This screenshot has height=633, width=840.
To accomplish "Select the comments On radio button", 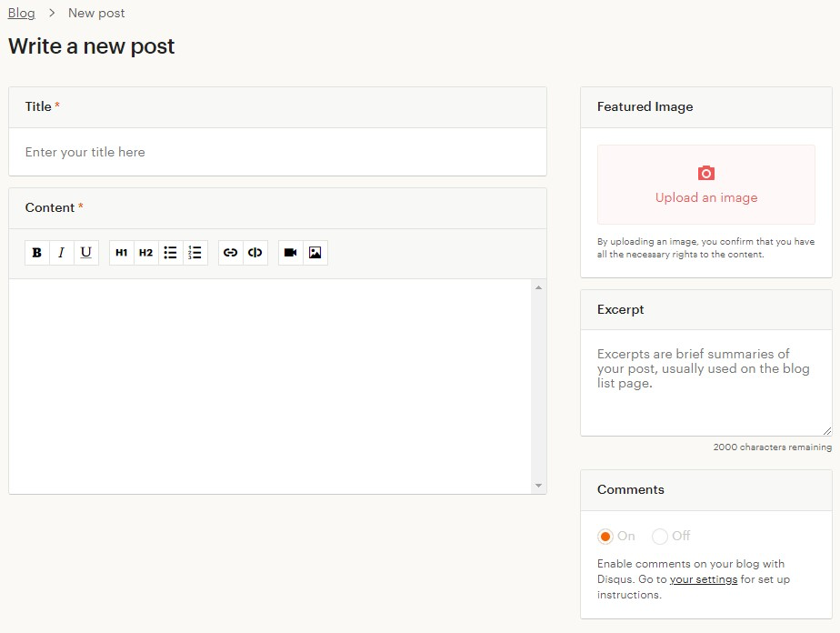I will [605, 537].
